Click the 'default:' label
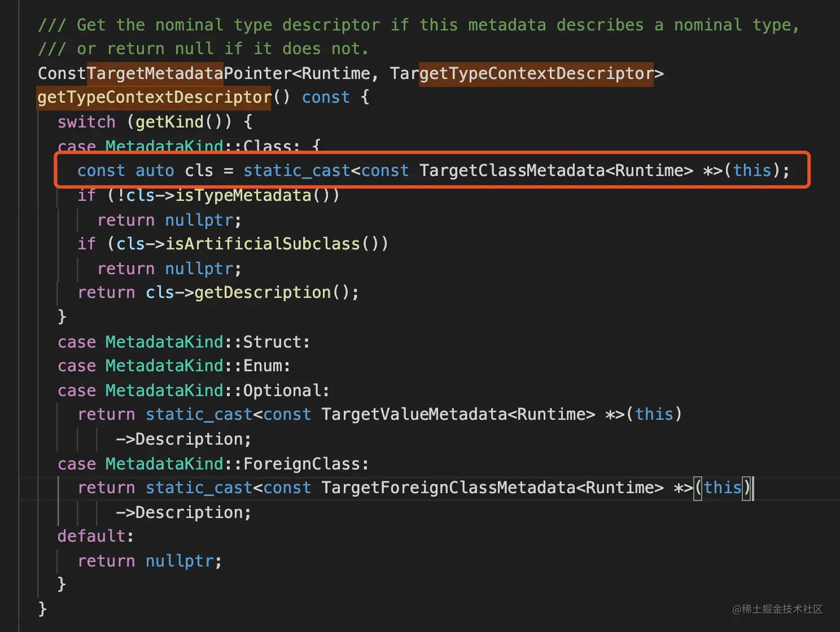 [95, 536]
